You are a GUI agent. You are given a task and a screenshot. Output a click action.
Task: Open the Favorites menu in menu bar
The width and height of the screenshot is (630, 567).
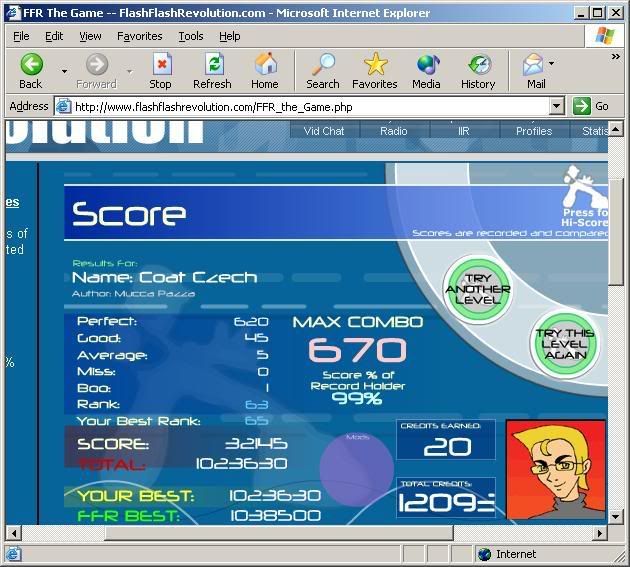140,36
